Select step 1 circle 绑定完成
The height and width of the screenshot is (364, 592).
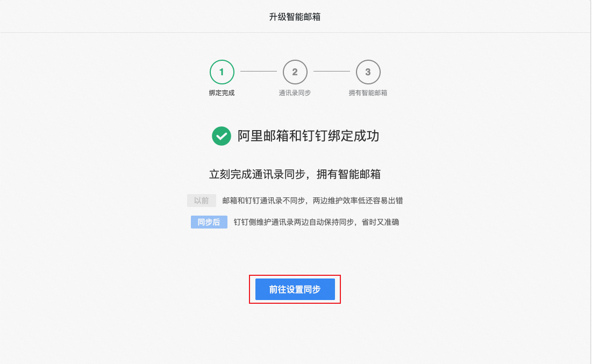222,72
